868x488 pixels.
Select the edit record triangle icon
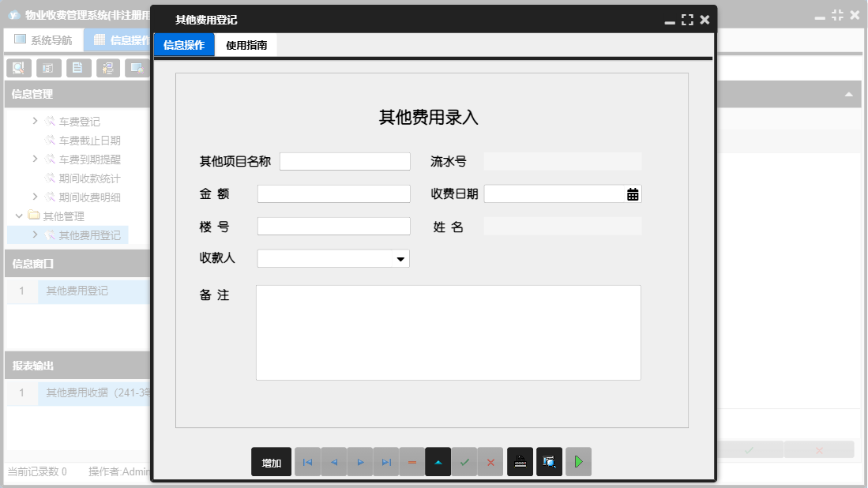click(438, 462)
